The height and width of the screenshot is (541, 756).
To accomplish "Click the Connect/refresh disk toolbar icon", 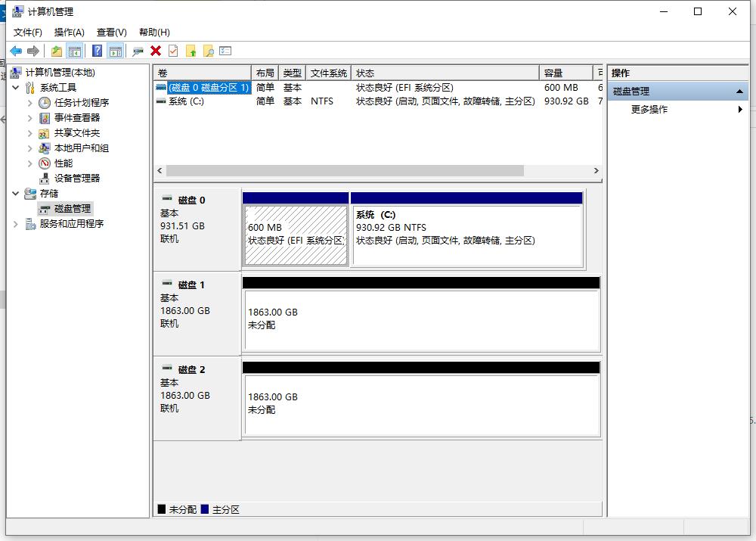I will 138,51.
